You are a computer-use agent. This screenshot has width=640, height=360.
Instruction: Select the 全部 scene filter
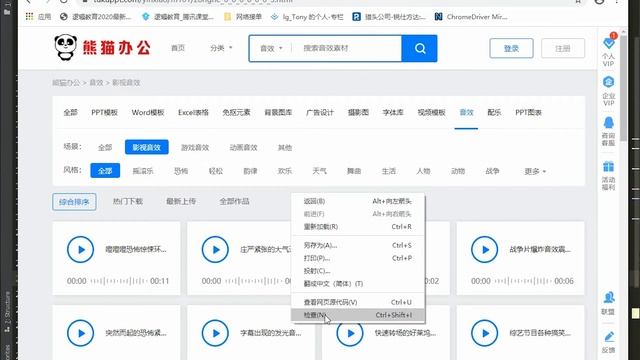[105, 147]
